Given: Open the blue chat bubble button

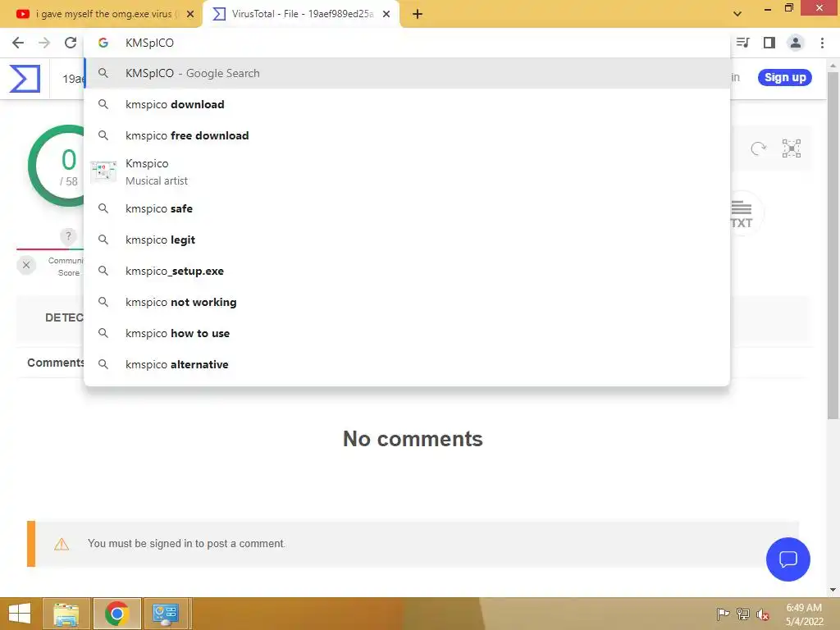Looking at the screenshot, I should (787, 559).
